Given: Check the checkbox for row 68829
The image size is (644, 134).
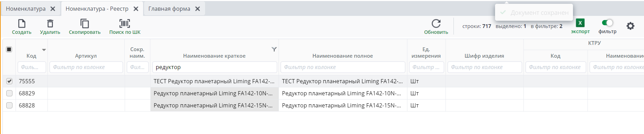Looking at the screenshot, I should pos(9,93).
